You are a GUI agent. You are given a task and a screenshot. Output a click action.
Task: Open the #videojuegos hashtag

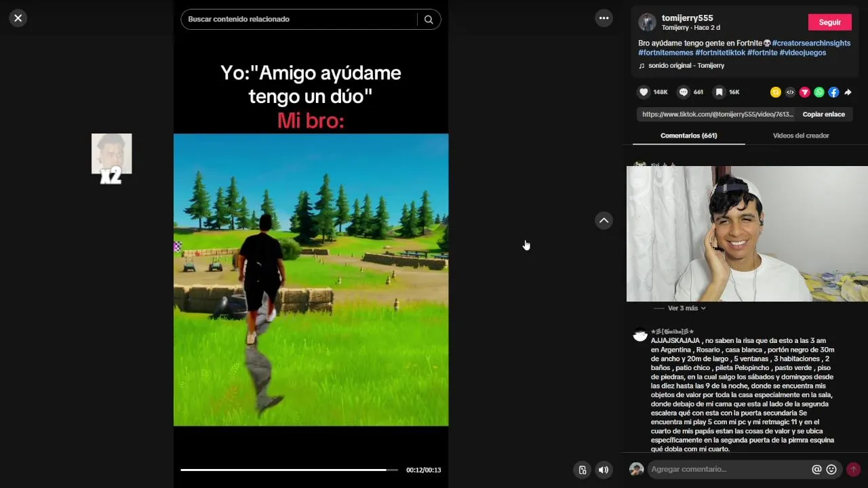point(803,53)
